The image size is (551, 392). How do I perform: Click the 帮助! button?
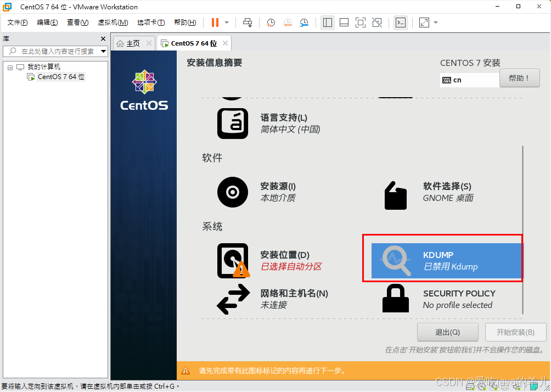[x=519, y=78]
